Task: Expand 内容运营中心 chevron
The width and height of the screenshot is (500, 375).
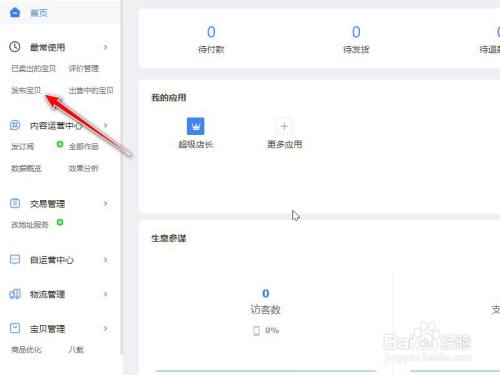Action: click(105, 125)
